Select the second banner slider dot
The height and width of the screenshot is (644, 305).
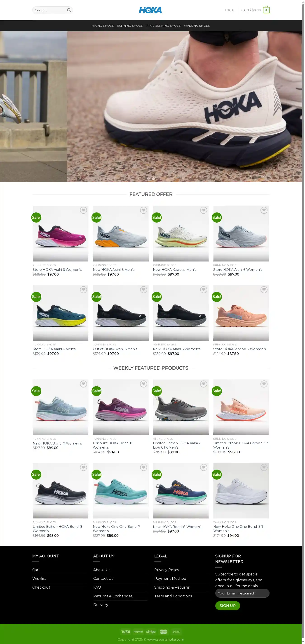153,178
